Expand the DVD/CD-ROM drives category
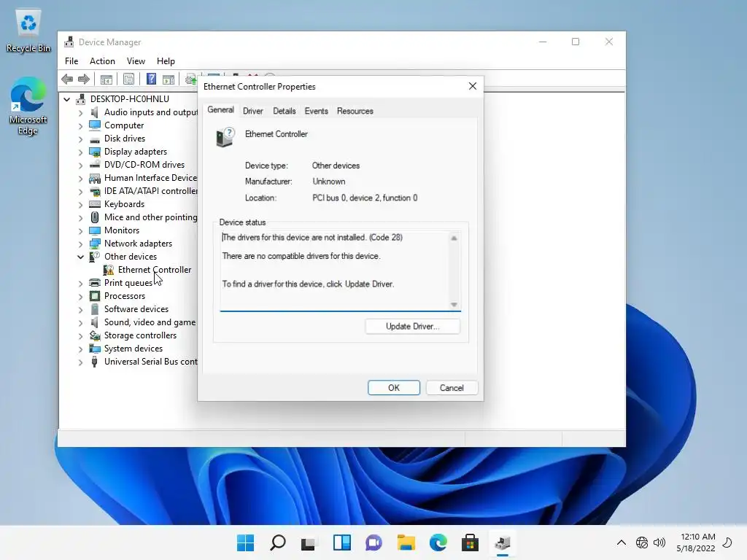This screenshot has height=560, width=747. (80, 166)
